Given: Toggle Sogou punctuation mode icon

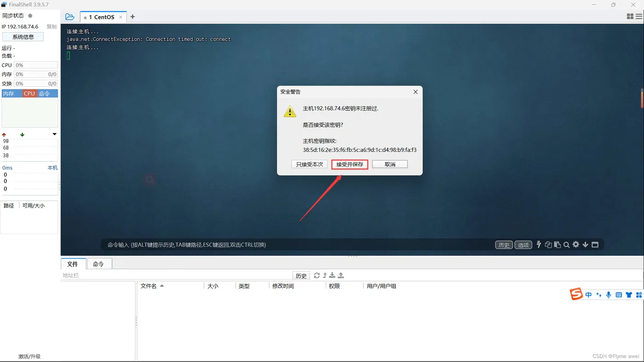Looking at the screenshot, I should pyautogui.click(x=598, y=295).
